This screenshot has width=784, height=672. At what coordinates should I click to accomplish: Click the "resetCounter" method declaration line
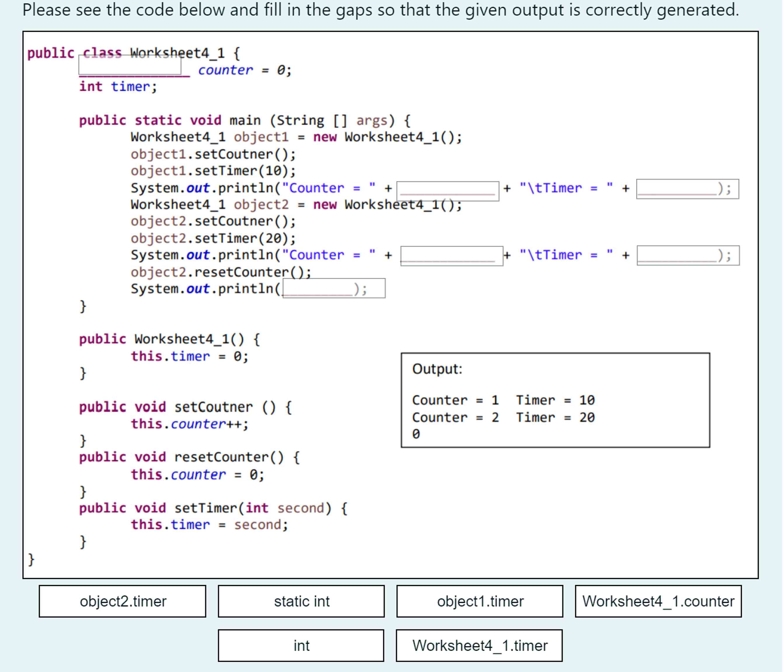pos(188,457)
